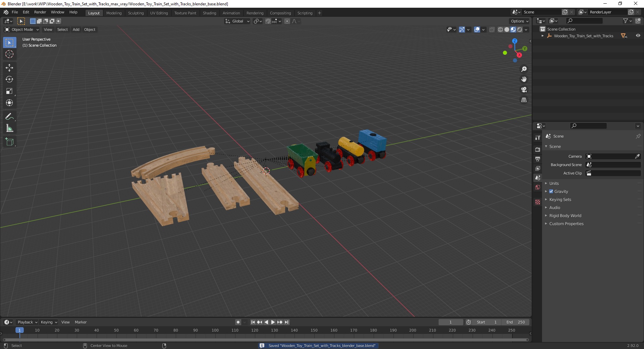
Task: Switch to the Shading workspace tab
Action: pos(209,13)
